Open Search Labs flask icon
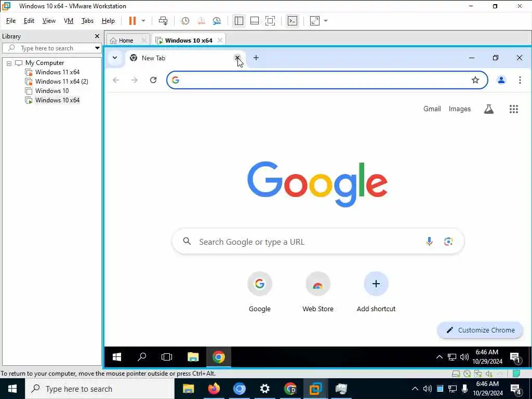The width and height of the screenshot is (532, 399). pos(488,109)
